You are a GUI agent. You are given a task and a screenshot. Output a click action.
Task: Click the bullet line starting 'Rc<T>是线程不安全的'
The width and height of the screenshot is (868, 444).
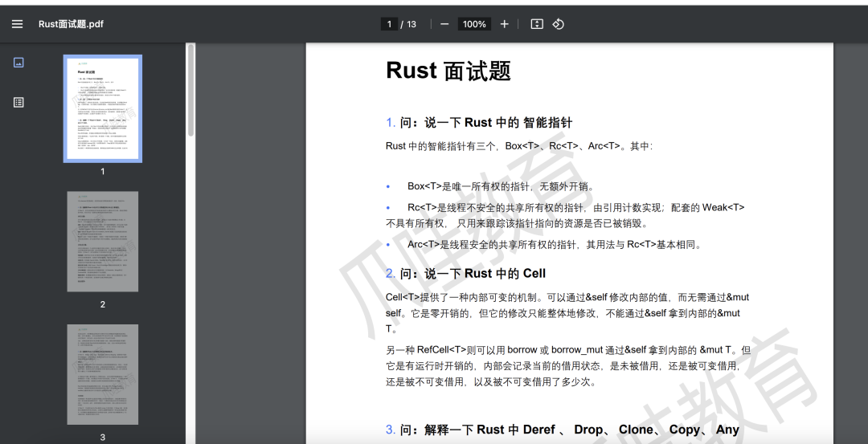565,216
